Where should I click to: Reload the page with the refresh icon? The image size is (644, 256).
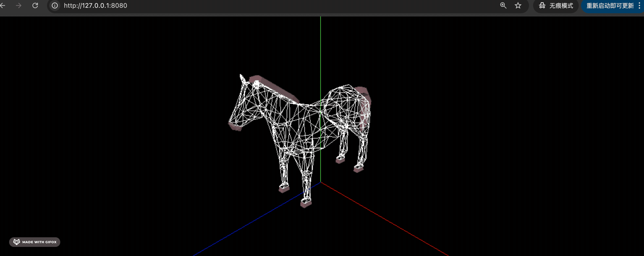pos(35,5)
